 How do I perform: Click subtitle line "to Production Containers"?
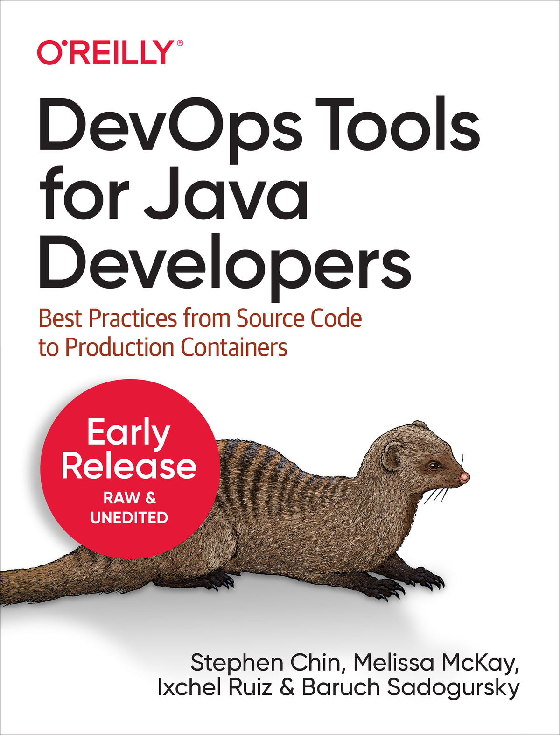pos(163,347)
